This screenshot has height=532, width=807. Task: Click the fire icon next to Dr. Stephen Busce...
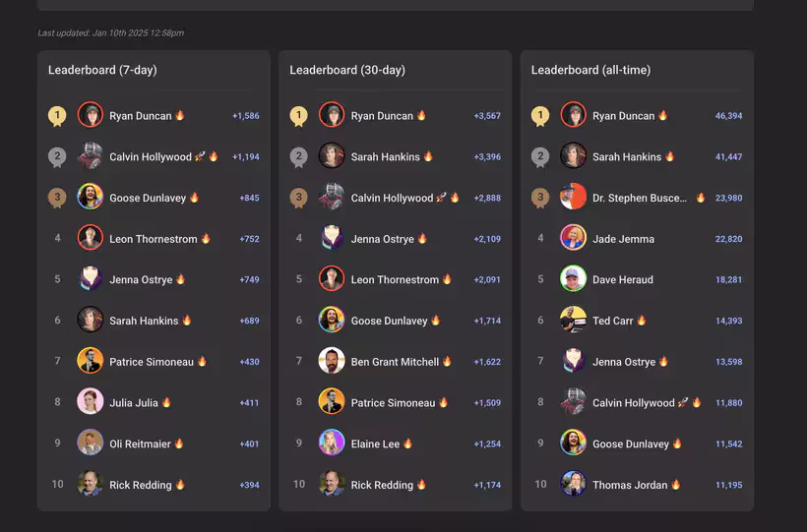tap(701, 197)
